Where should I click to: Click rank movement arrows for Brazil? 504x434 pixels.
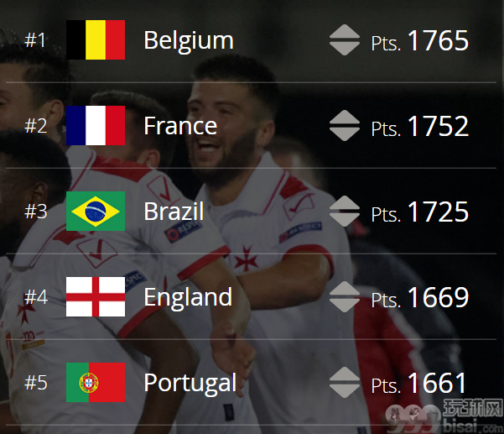tap(345, 211)
